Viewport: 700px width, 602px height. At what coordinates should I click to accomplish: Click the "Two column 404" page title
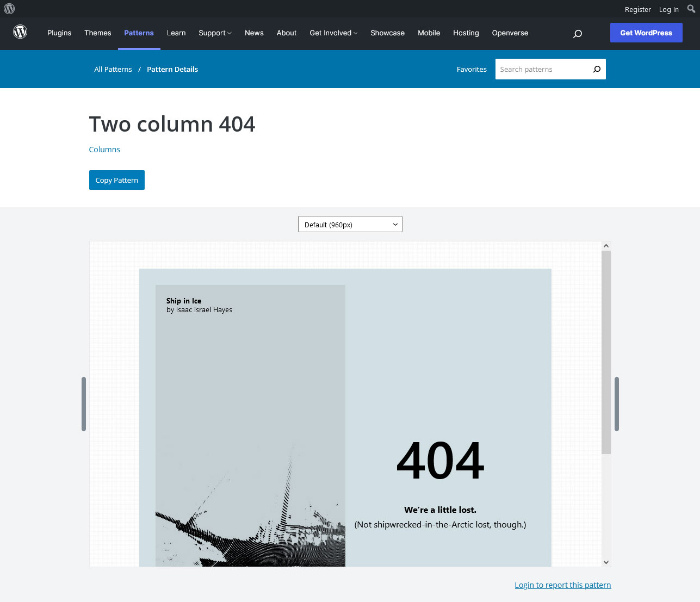[x=172, y=124]
